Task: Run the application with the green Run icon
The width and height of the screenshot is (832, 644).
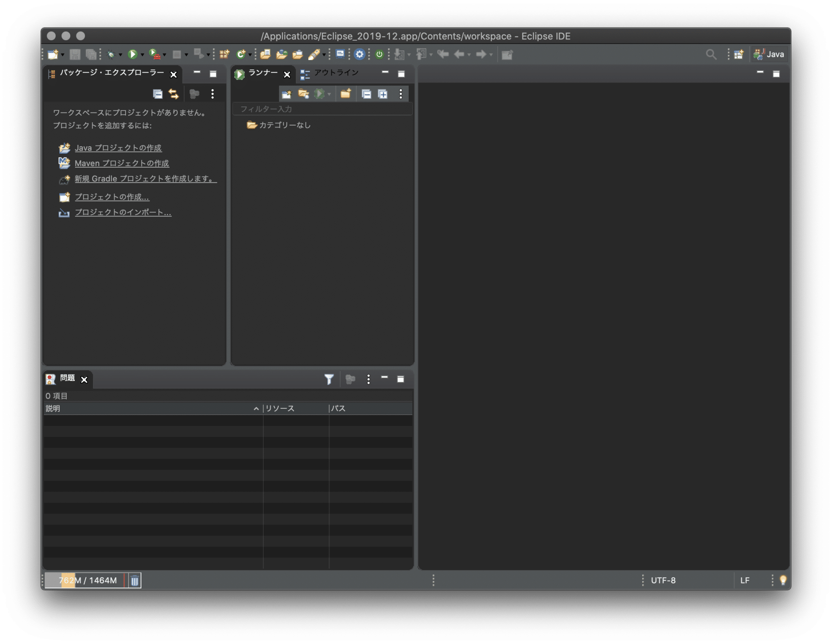Action: coord(133,54)
